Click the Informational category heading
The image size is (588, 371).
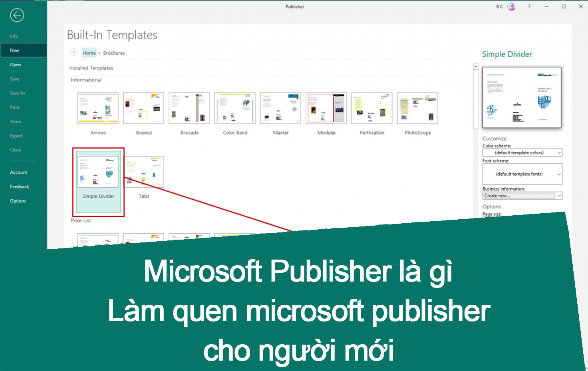pyautogui.click(x=86, y=80)
